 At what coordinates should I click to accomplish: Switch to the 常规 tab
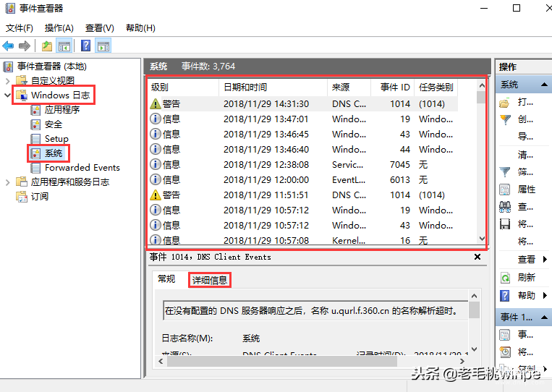pyautogui.click(x=166, y=279)
